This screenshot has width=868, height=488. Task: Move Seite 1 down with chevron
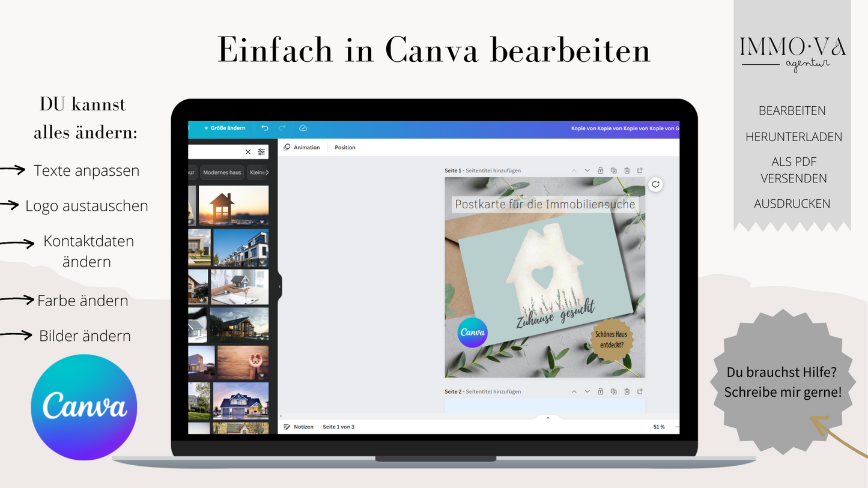(587, 170)
